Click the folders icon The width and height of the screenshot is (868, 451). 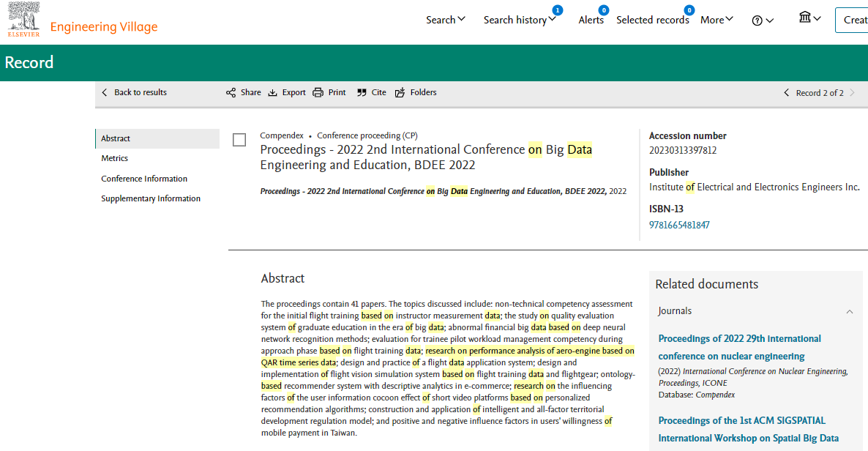(x=400, y=92)
